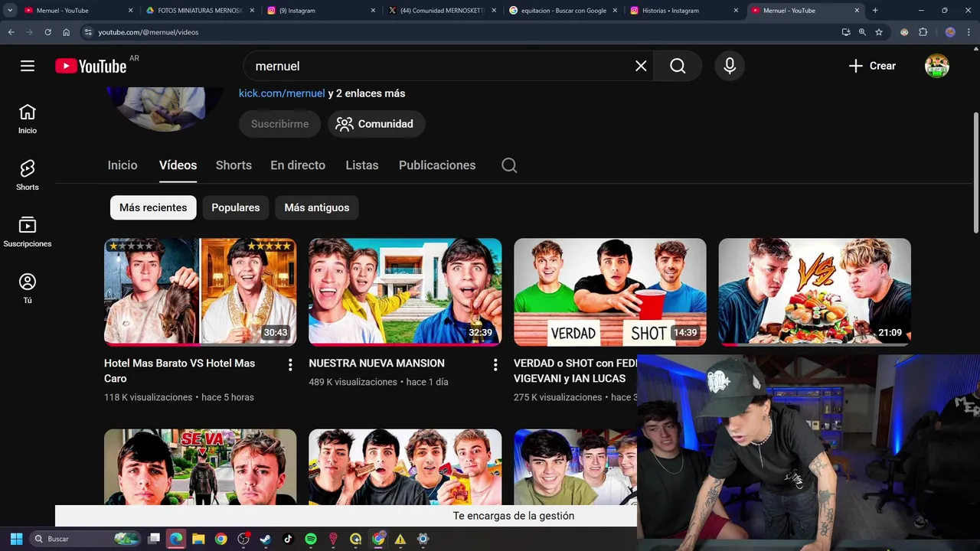Viewport: 980px width, 551px height.
Task: Open the Chrome profile avatar
Action: point(950,32)
